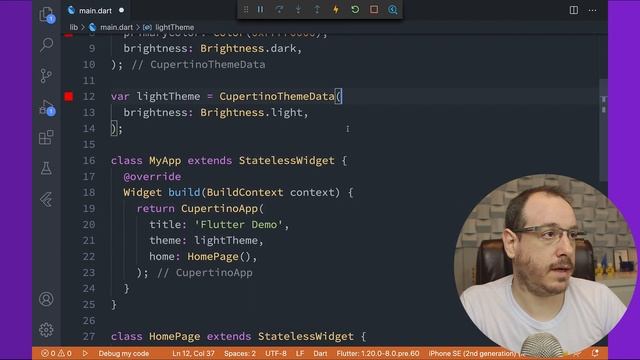Click line number 26 in gutter
This screenshot has height=360, width=640.
[x=89, y=321]
